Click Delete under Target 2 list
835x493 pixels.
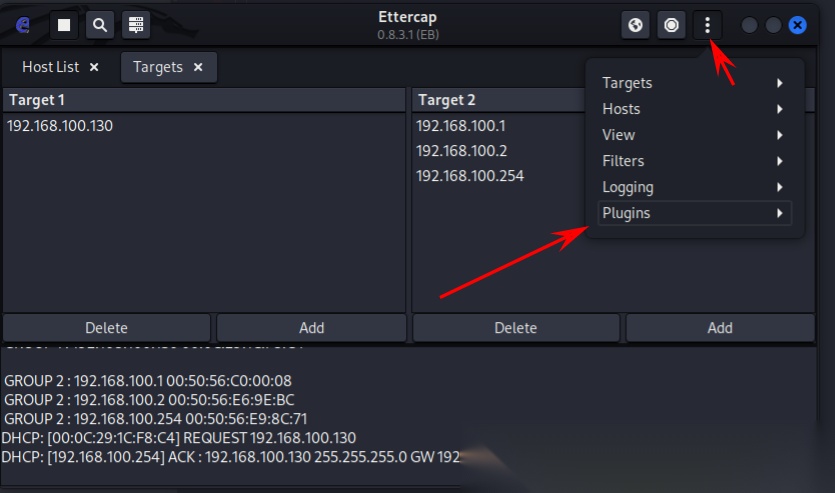(x=515, y=327)
